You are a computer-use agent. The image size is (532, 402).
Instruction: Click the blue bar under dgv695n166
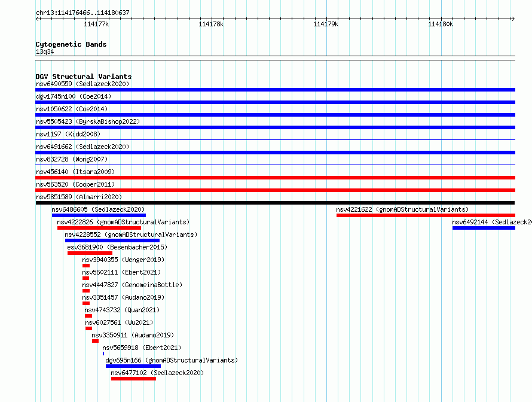pos(133,366)
